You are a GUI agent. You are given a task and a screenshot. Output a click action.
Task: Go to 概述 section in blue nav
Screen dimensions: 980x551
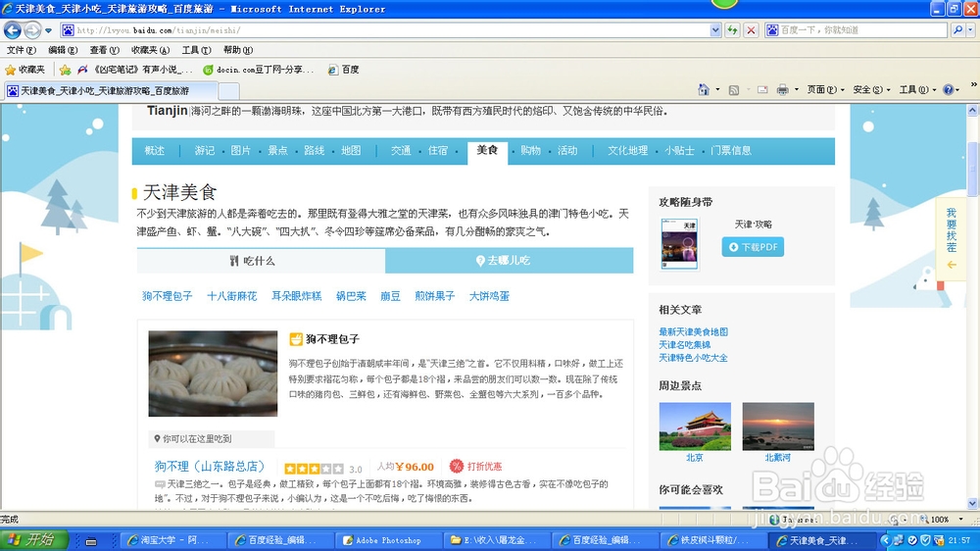click(155, 151)
